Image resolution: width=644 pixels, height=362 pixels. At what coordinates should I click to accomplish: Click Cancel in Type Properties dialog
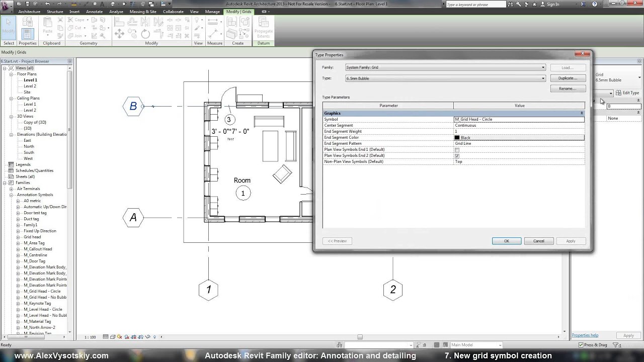[539, 241]
